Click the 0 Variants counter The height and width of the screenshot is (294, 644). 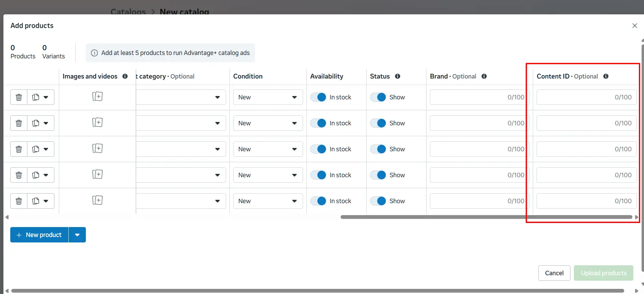point(53,52)
